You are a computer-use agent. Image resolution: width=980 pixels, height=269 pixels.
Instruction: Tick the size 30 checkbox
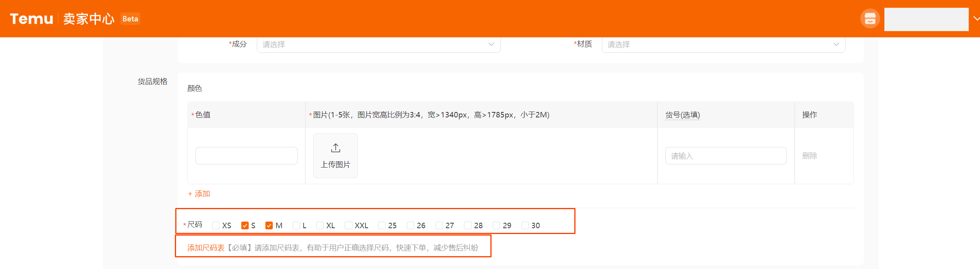[525, 225]
